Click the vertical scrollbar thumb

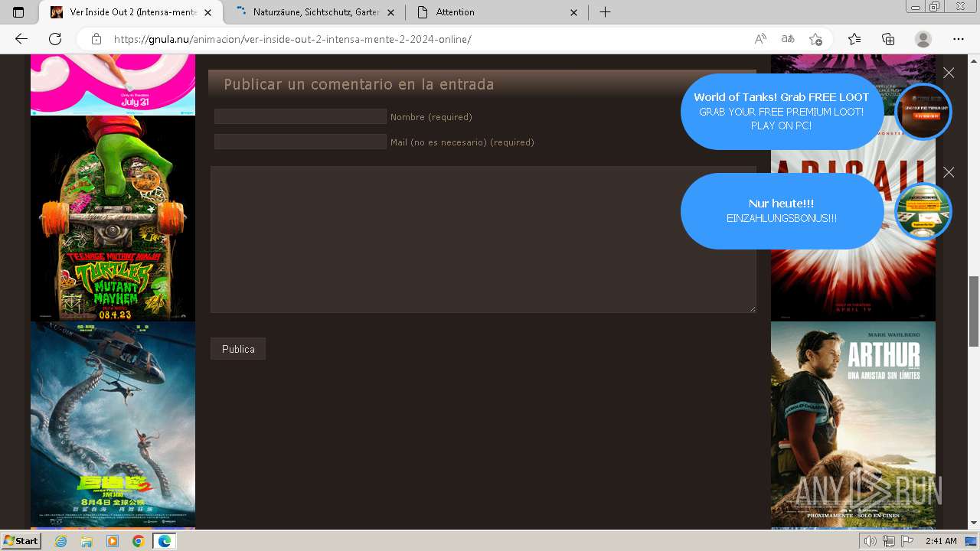pos(974,311)
